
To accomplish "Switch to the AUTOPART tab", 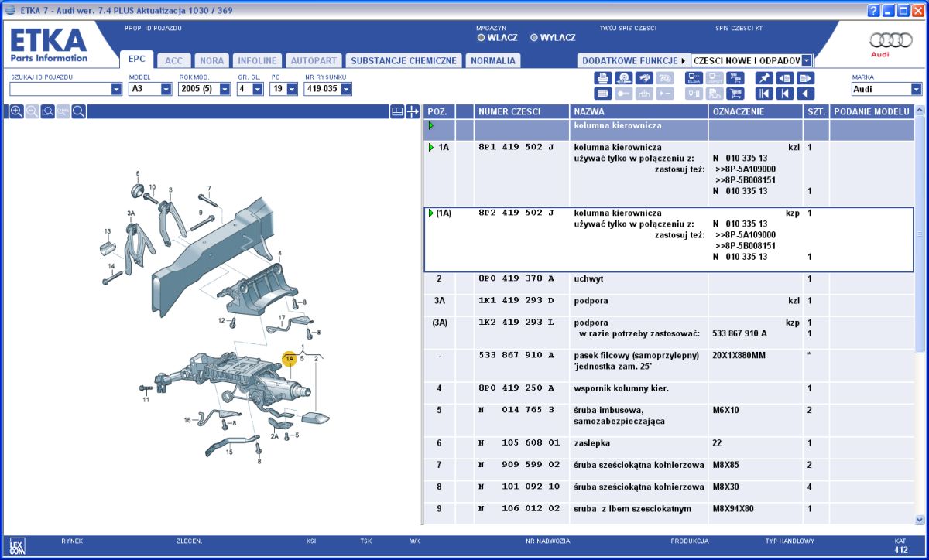I will click(314, 60).
